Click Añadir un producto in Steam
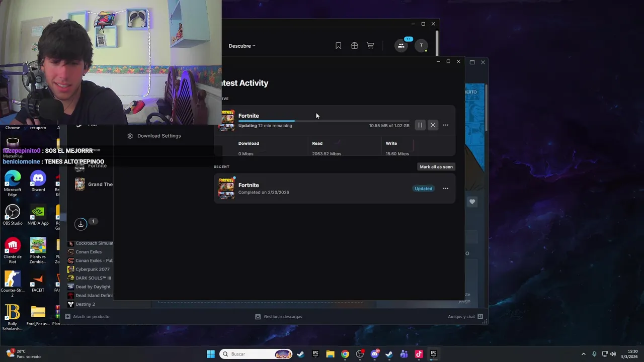The height and width of the screenshot is (362, 644). click(87, 317)
